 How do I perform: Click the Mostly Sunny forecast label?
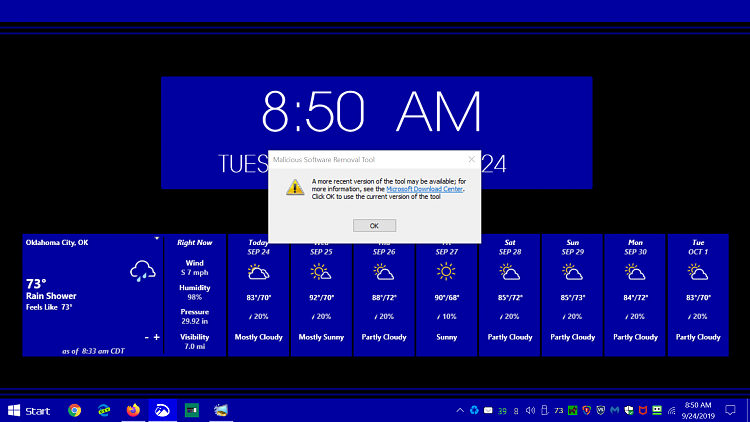pos(321,337)
